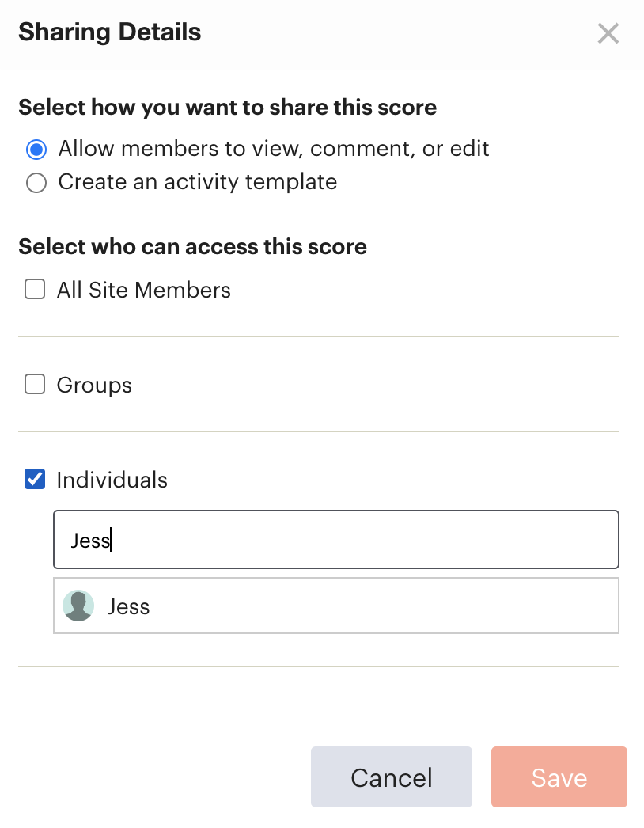
Task: Click the 'All Site Members' label text
Action: pos(143,290)
